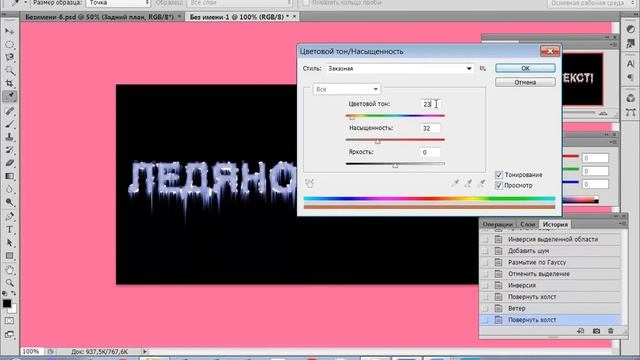Open the History panel flyout menu
Screen dimensions: 640x360
tap(622, 224)
